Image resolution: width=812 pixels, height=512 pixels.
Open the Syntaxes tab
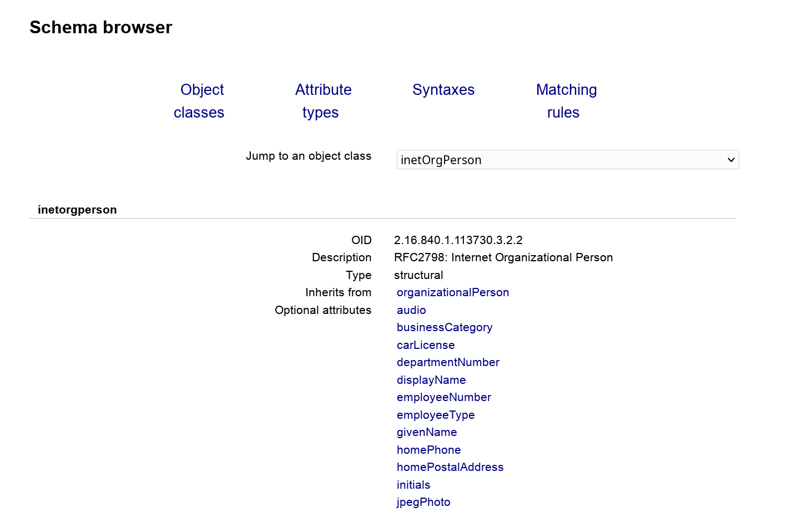(443, 90)
